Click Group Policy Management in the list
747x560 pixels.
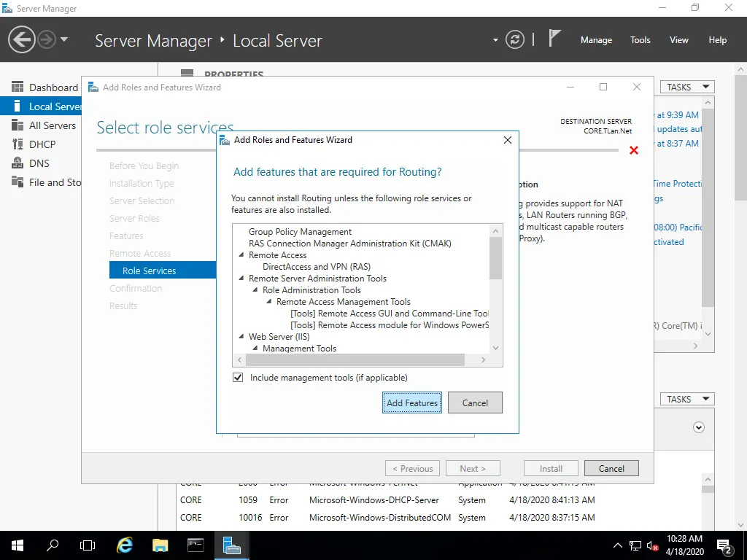[300, 232]
